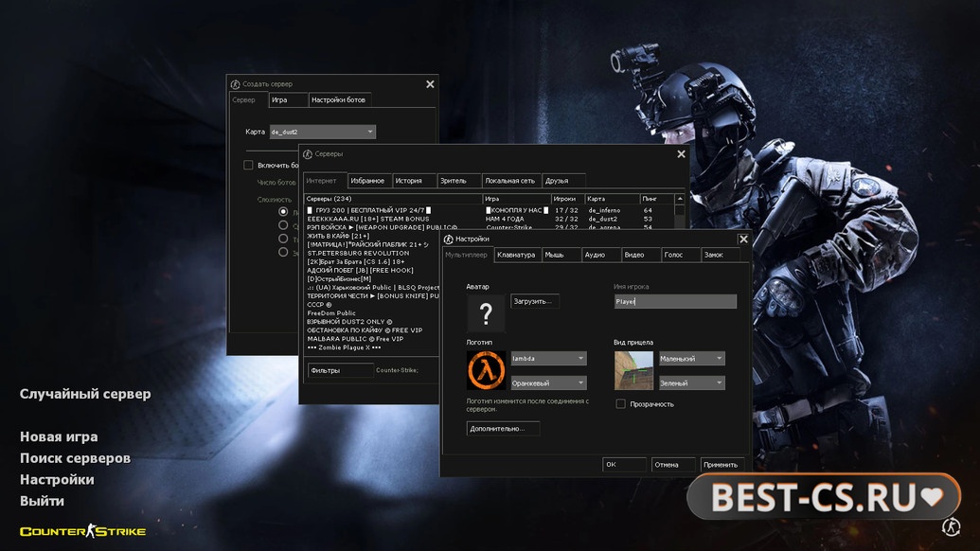Open the Зеленый crosshair color dropdown

tap(692, 382)
